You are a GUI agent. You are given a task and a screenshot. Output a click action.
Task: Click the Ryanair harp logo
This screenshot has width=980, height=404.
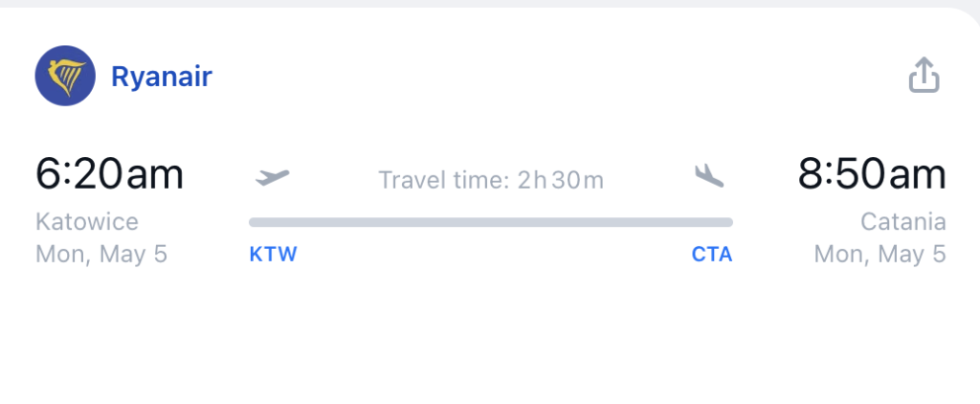pyautogui.click(x=65, y=76)
